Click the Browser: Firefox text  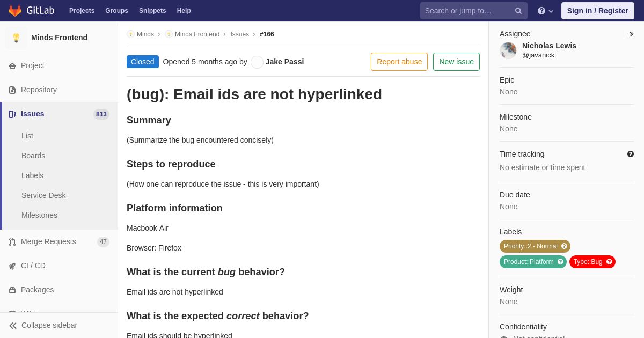[x=154, y=248]
